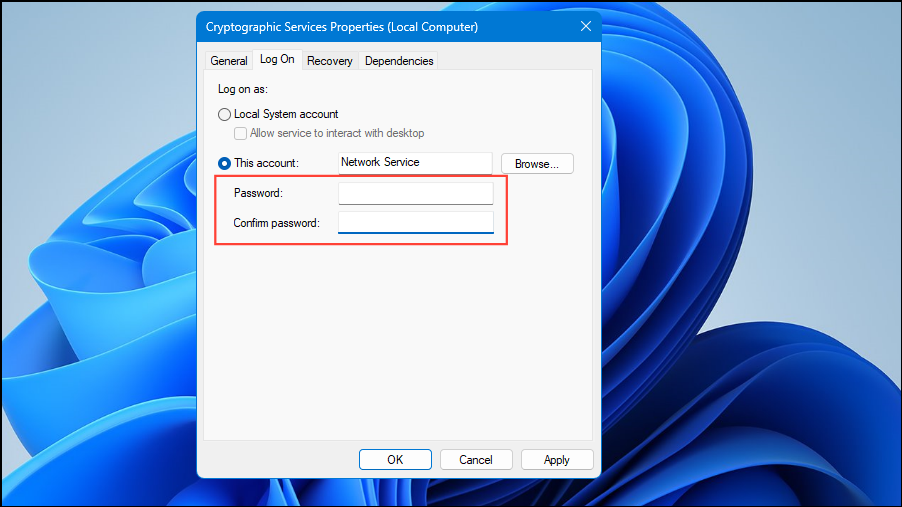Open the Browse account picker
Viewport: 902px width, 507px height.
point(537,164)
